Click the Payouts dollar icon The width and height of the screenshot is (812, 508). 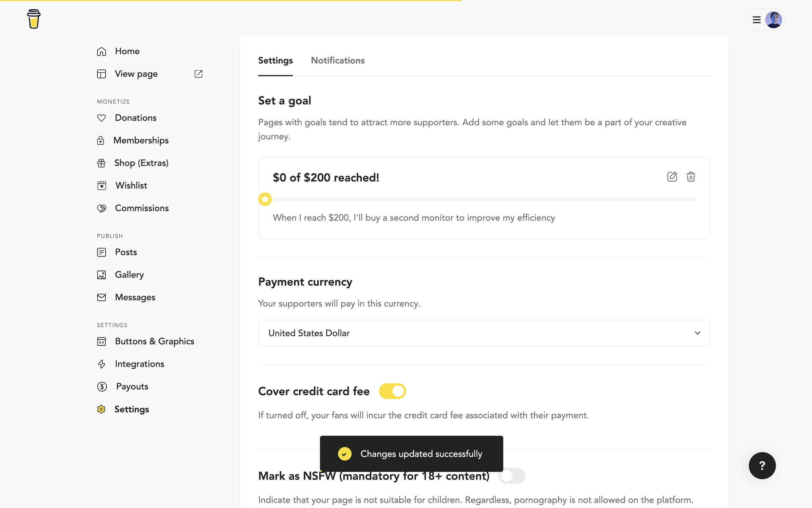click(102, 387)
